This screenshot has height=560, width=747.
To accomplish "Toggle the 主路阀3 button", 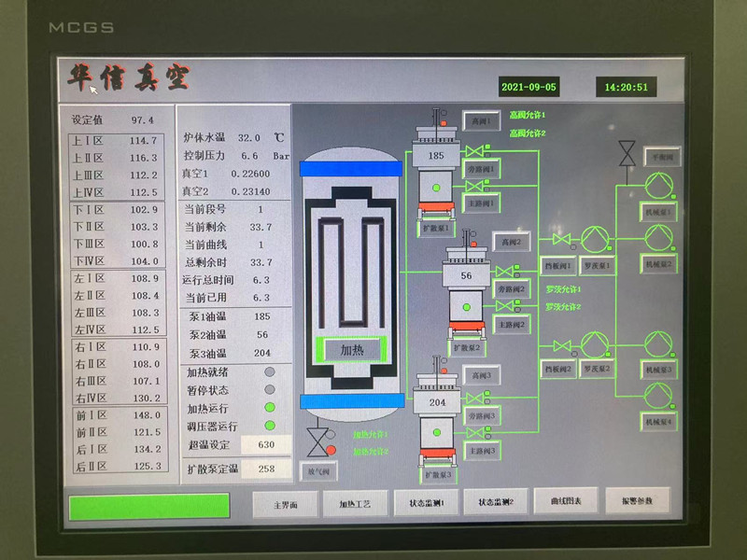I will pyautogui.click(x=482, y=451).
